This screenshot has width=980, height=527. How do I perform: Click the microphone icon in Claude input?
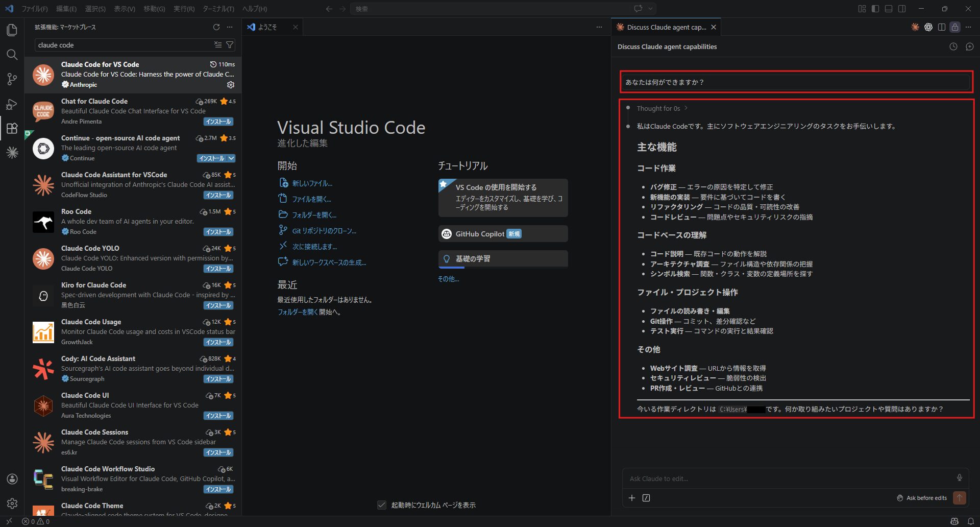(959, 477)
